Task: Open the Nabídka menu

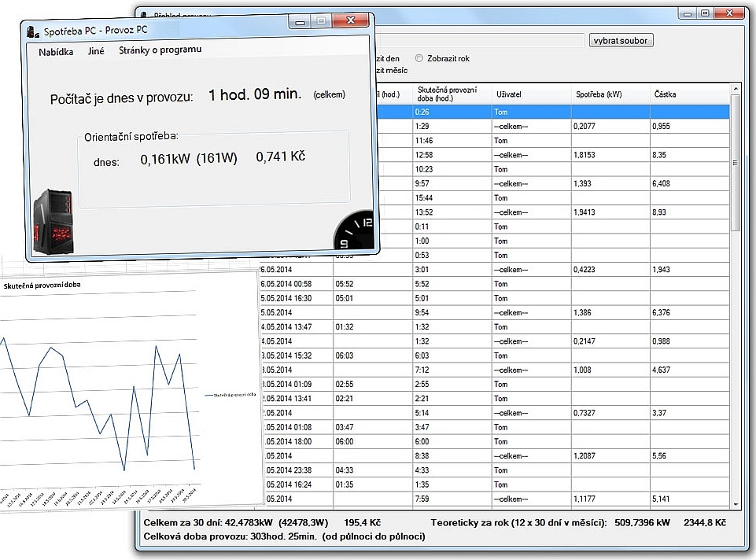Action: [56, 52]
